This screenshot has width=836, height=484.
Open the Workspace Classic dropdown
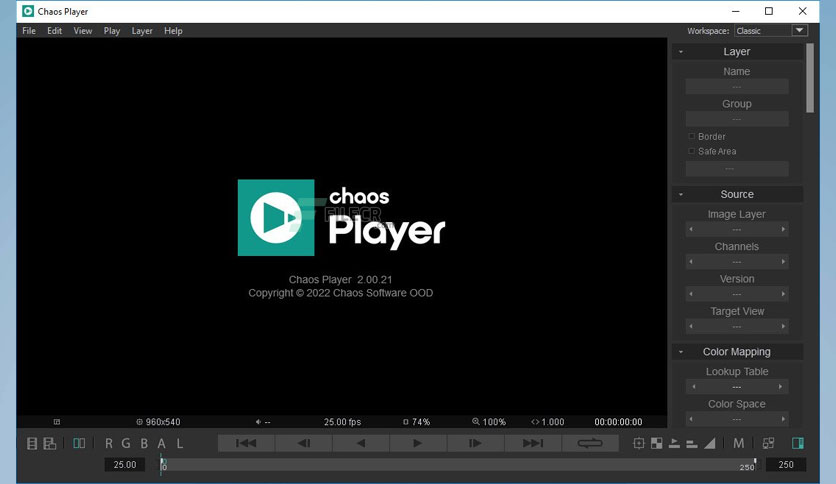click(771, 30)
